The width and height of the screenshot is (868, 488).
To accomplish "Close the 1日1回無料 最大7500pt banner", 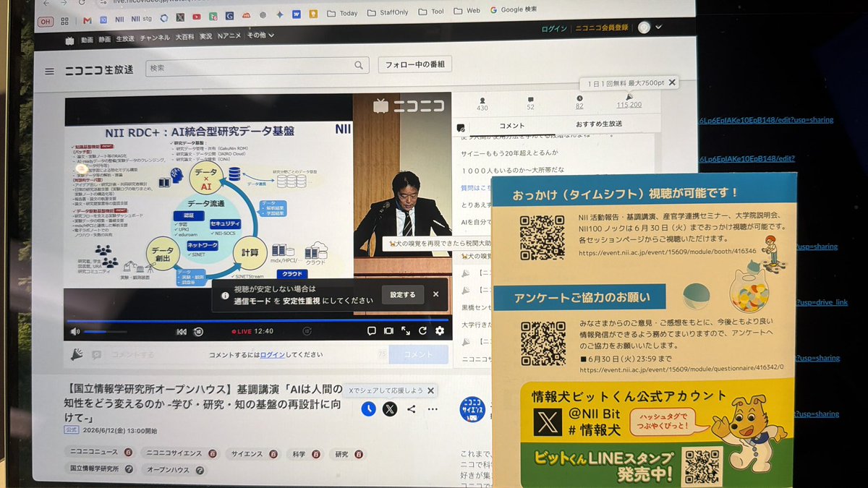I will click(x=672, y=82).
